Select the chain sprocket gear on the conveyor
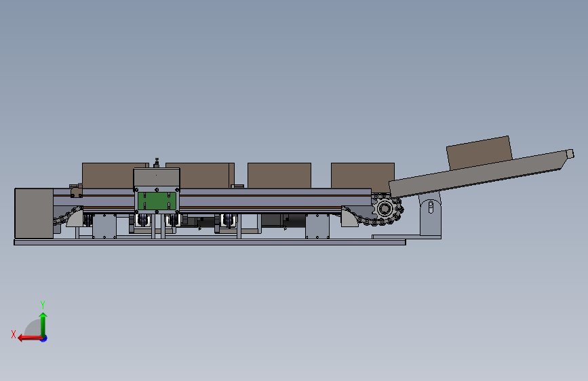588x381 pixels. (385, 208)
